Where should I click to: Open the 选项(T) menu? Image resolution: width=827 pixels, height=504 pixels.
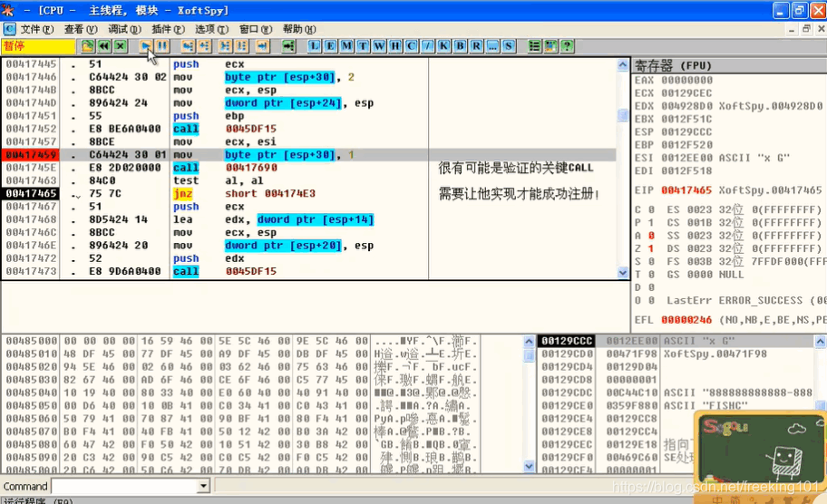point(212,29)
